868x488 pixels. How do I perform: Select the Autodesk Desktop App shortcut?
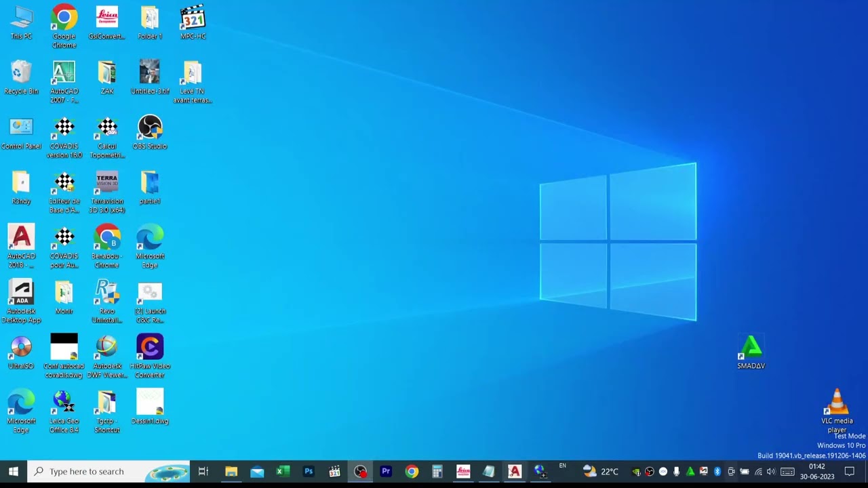pyautogui.click(x=21, y=302)
